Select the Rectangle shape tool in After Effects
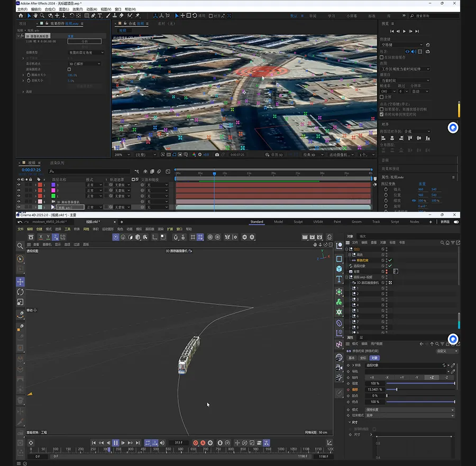The width and height of the screenshot is (476, 466). pyautogui.click(x=87, y=15)
